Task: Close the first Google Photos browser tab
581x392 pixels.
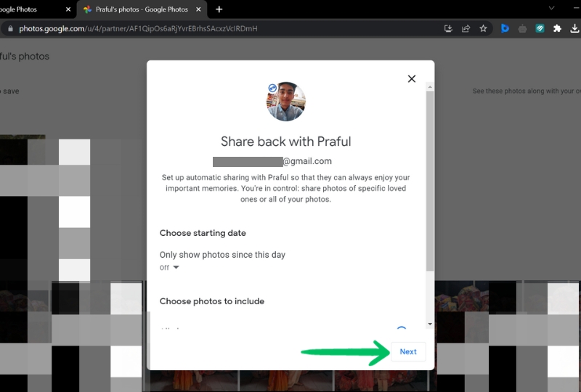Action: (68, 9)
